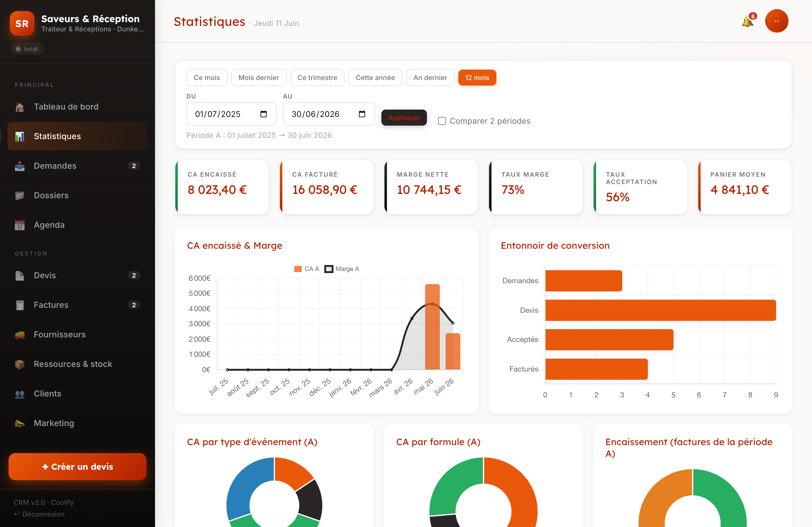Click the Demandes badge showing 2

(134, 166)
